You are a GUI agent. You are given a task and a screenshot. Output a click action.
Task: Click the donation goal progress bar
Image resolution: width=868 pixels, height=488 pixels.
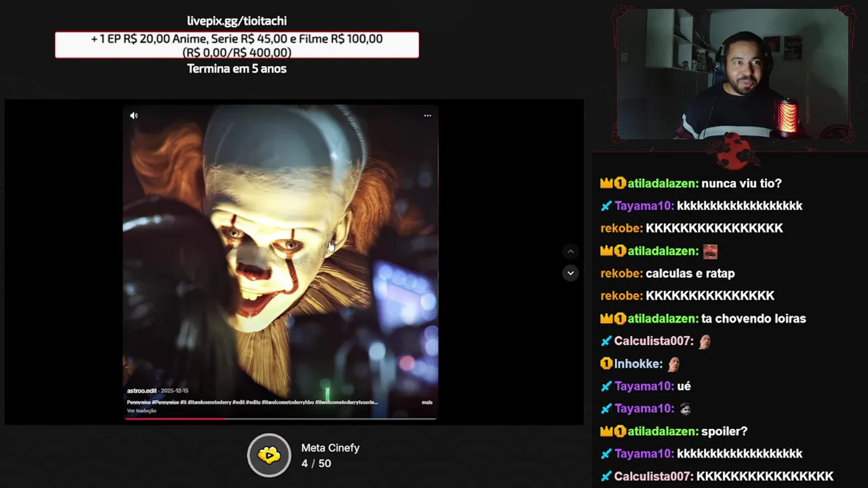237,45
